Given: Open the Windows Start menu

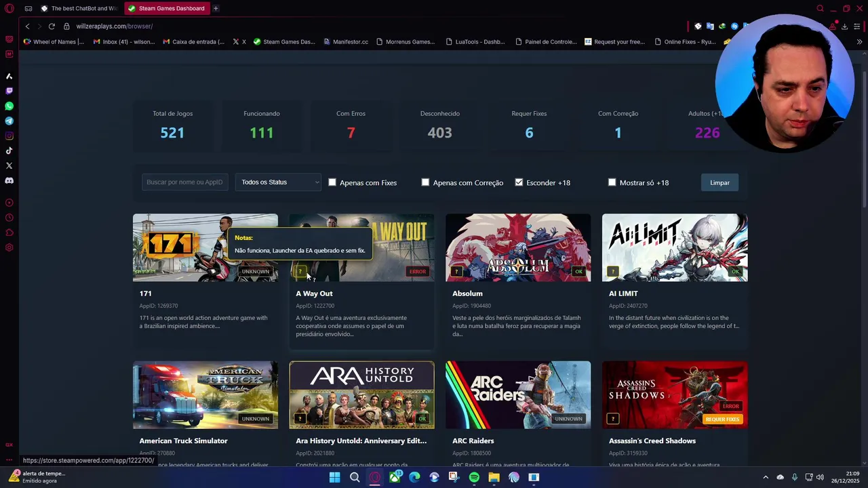Looking at the screenshot, I should pyautogui.click(x=334, y=477).
